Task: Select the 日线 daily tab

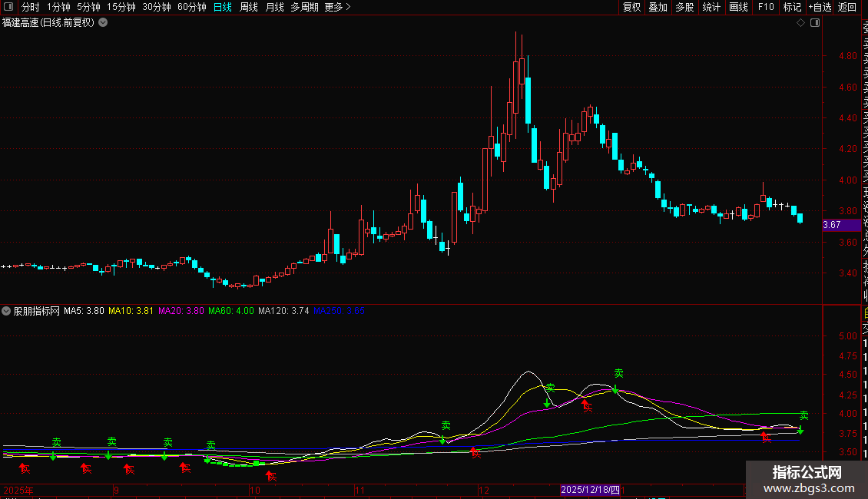Action: (x=223, y=7)
